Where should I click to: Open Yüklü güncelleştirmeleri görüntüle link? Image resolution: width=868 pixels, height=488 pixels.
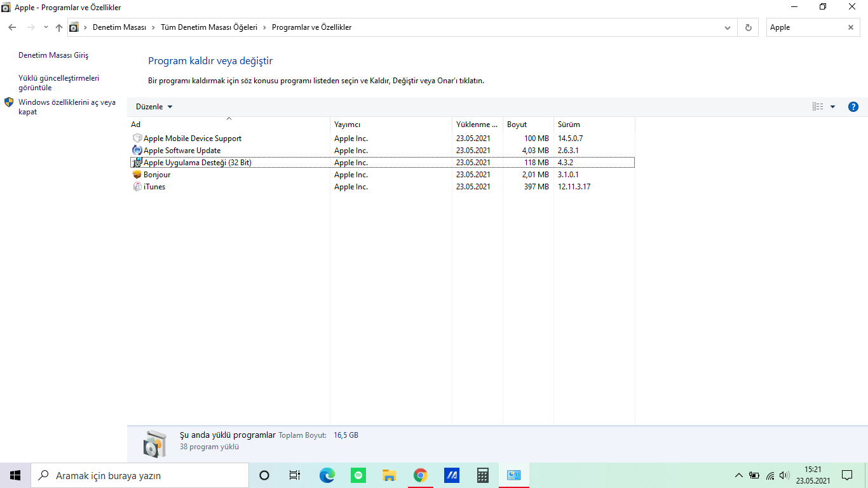pyautogui.click(x=59, y=83)
